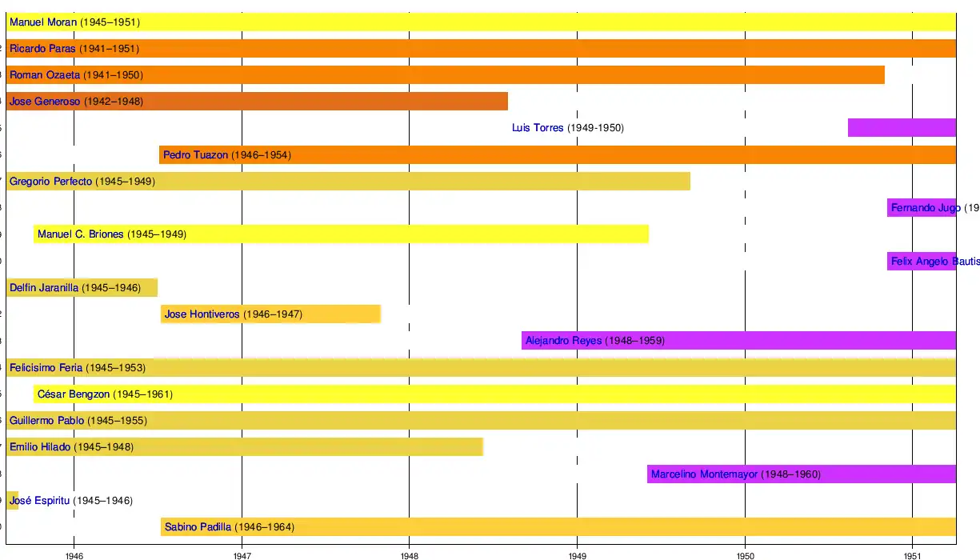Screen dimensions: 980x560
Task: Select the Jose Hontiveros link
Action: click(202, 314)
